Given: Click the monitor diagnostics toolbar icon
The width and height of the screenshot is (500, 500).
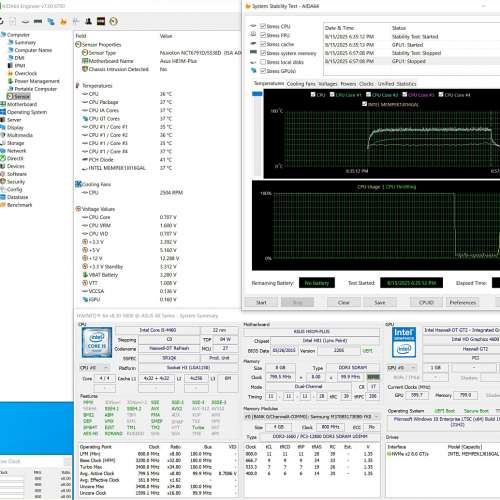Looking at the screenshot, I should (51, 21).
